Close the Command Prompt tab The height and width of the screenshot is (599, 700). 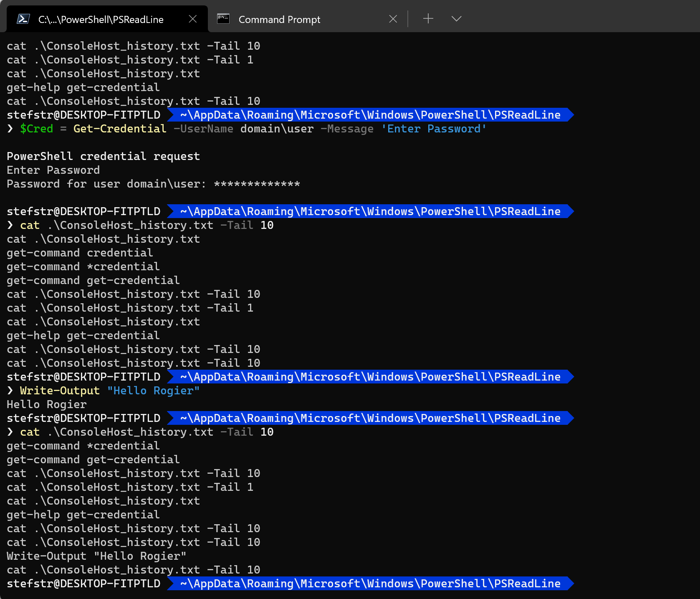pos(393,18)
